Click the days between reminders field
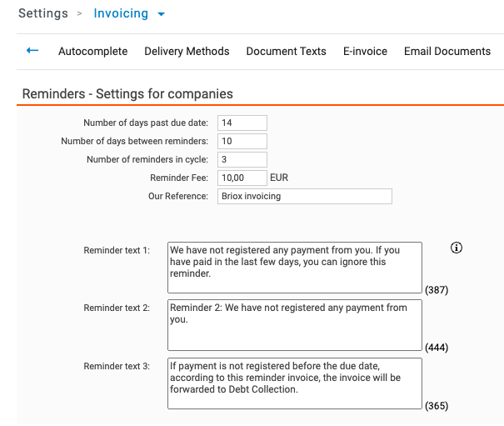 pyautogui.click(x=242, y=142)
